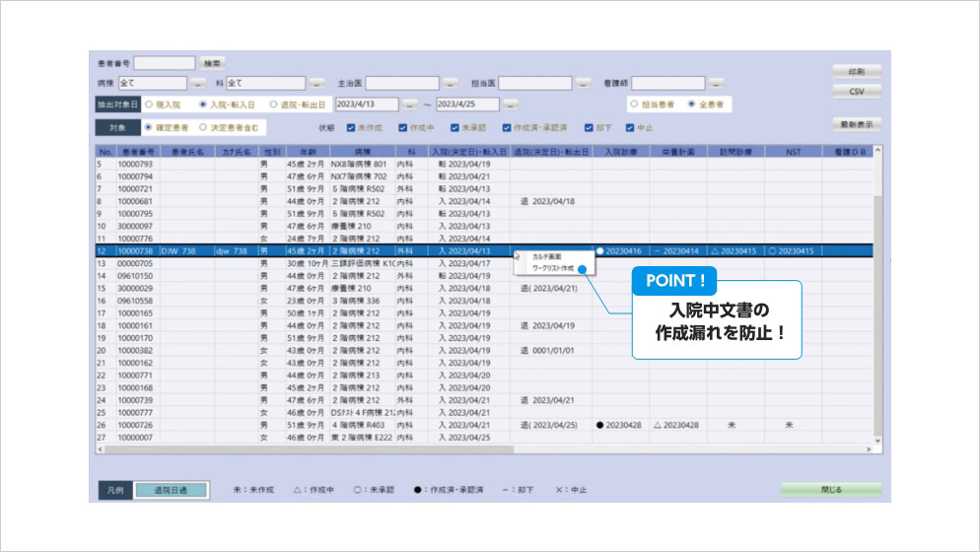Select the 退院・転出日 radio option

(273, 103)
